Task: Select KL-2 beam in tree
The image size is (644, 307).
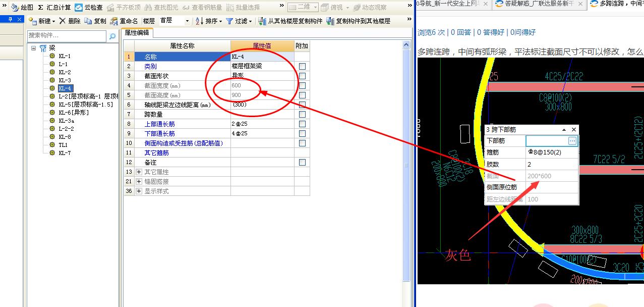Action: point(65,72)
